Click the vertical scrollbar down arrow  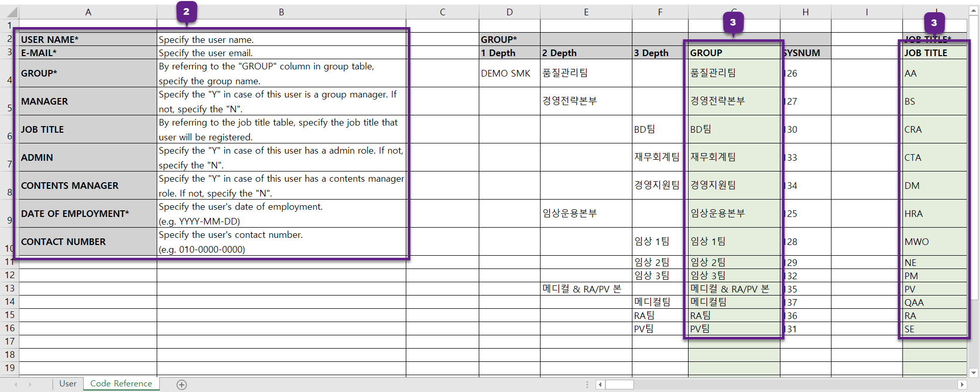tap(974, 373)
